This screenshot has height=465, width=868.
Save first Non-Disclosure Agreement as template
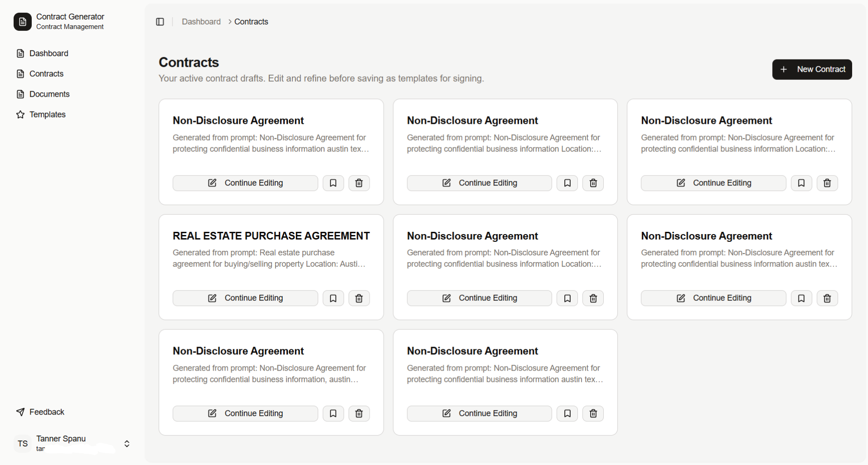coord(333,183)
